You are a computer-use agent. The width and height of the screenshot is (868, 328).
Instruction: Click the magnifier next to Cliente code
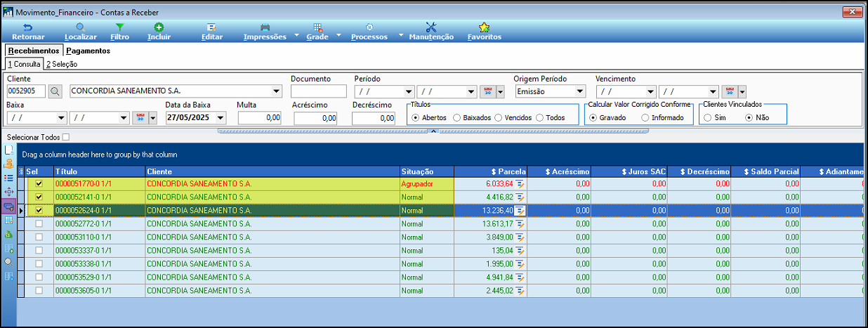point(55,91)
